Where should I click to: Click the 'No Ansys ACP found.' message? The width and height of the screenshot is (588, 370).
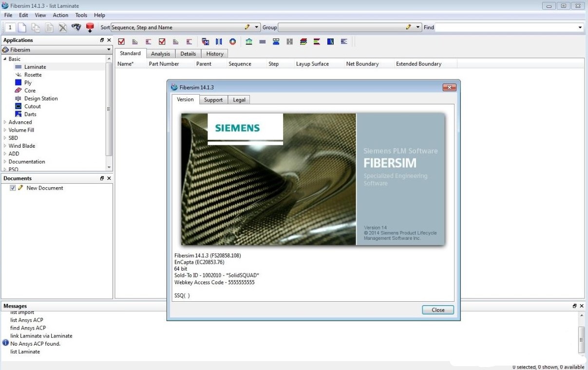(x=36, y=344)
